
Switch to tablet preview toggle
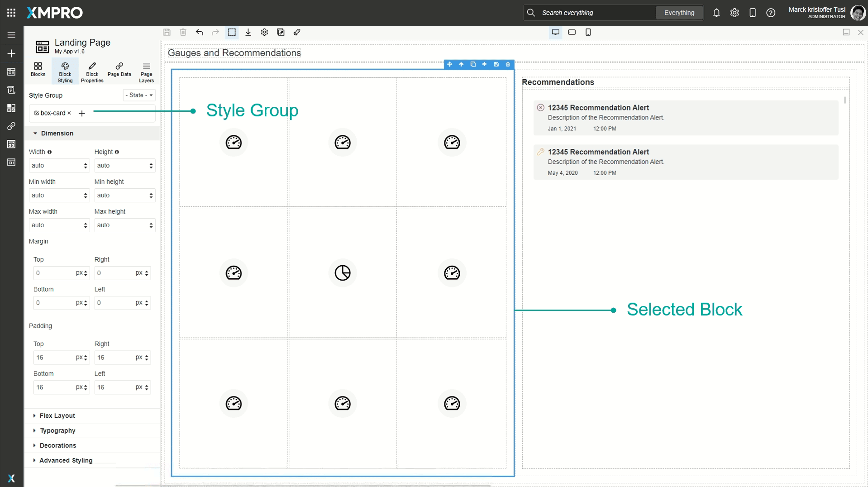tap(572, 32)
